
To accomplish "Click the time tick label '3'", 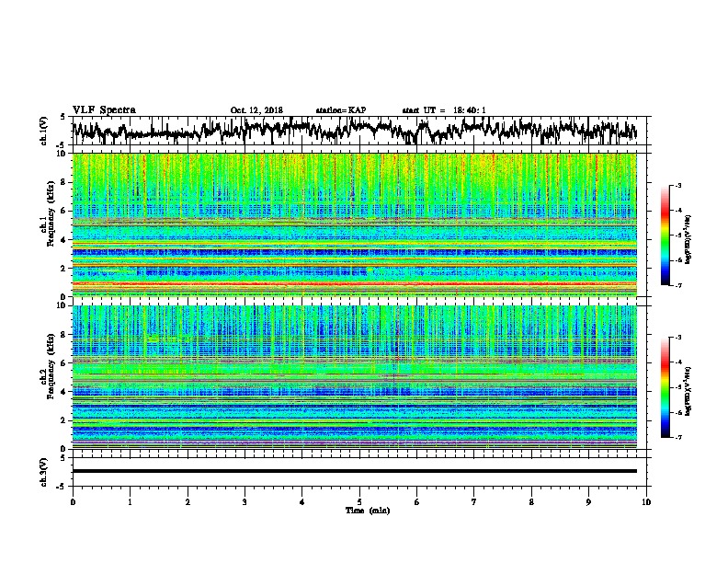I will point(245,502).
